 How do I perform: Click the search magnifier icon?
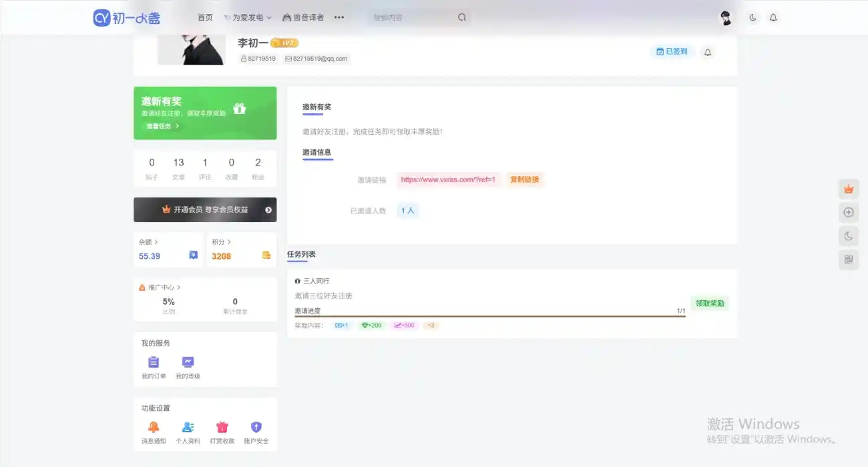click(462, 17)
